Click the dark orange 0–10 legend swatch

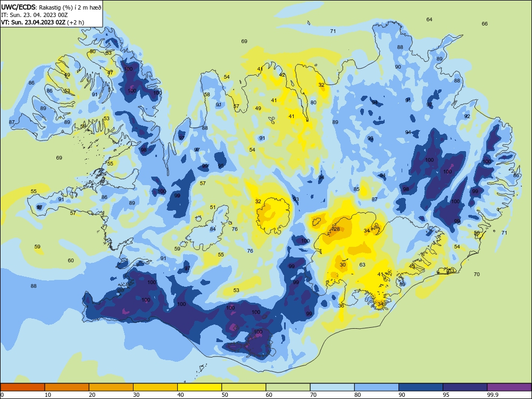(22, 387)
